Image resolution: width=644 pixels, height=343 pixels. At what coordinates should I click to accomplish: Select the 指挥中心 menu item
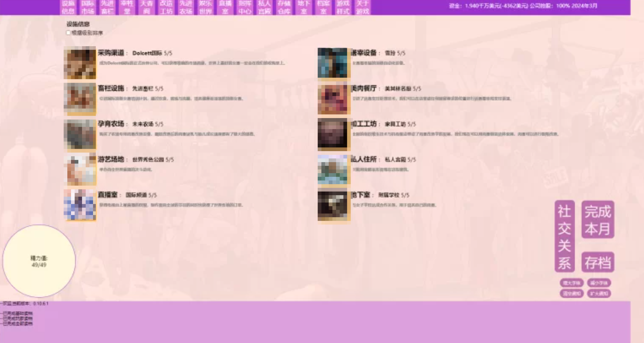[x=245, y=7]
